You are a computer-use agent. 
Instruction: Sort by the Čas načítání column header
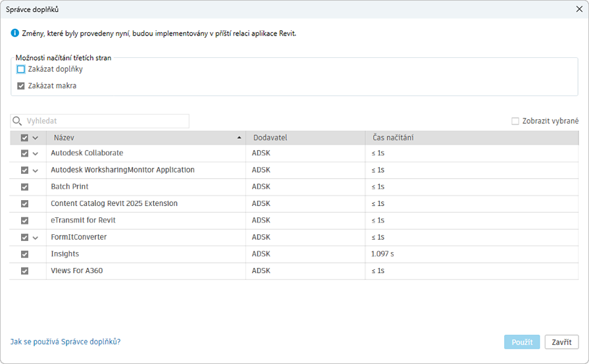[x=395, y=138]
